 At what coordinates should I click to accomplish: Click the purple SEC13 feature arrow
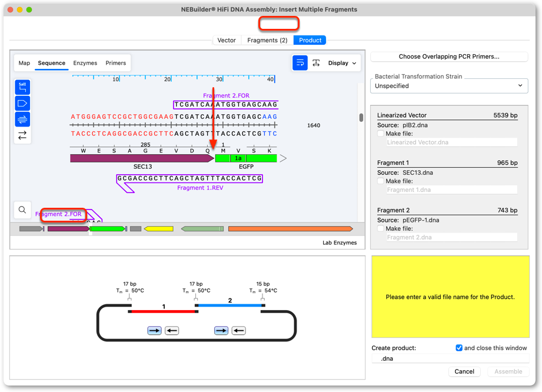[142, 158]
